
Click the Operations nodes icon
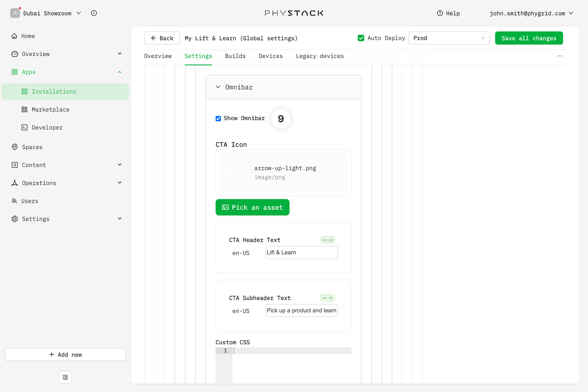(15, 183)
